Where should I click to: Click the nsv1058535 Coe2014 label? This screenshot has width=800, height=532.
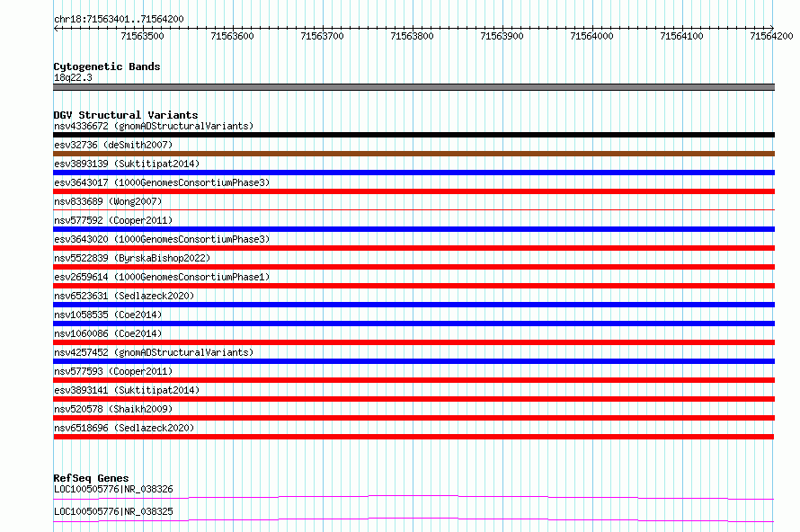coord(108,315)
